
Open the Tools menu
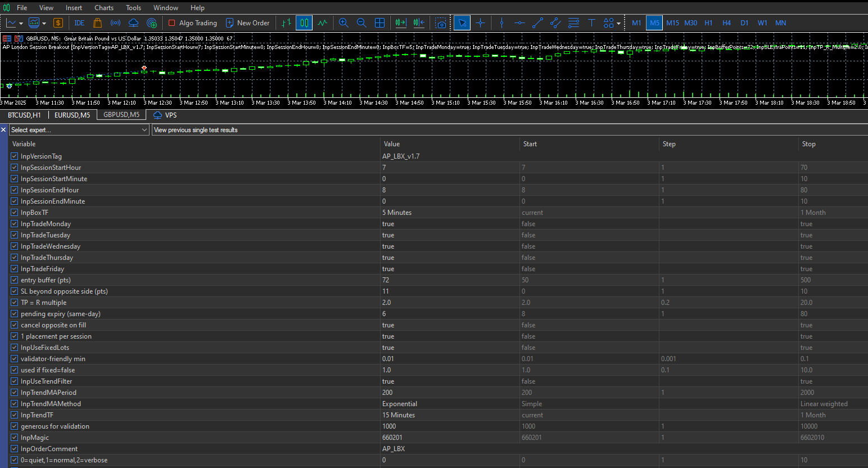pyautogui.click(x=134, y=8)
